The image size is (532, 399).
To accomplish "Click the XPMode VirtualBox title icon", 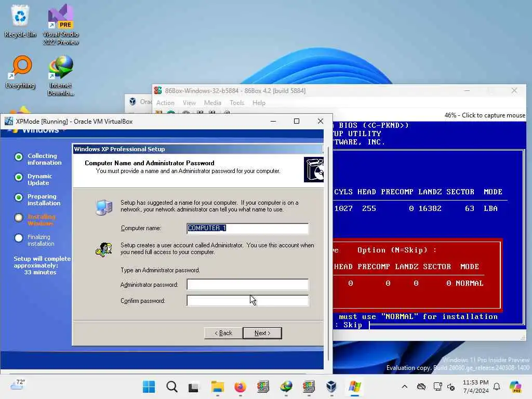I will [x=9, y=121].
